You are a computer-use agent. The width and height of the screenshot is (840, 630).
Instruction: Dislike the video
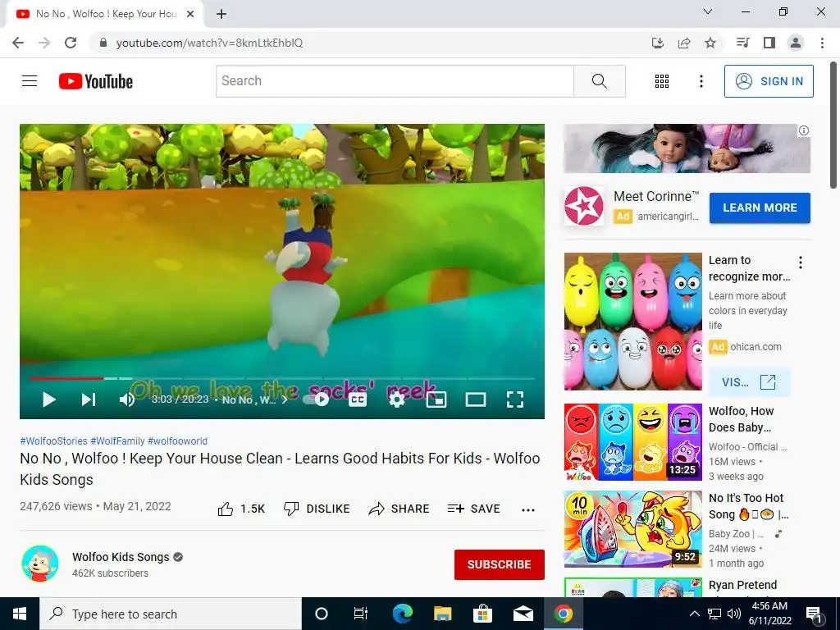coord(316,509)
